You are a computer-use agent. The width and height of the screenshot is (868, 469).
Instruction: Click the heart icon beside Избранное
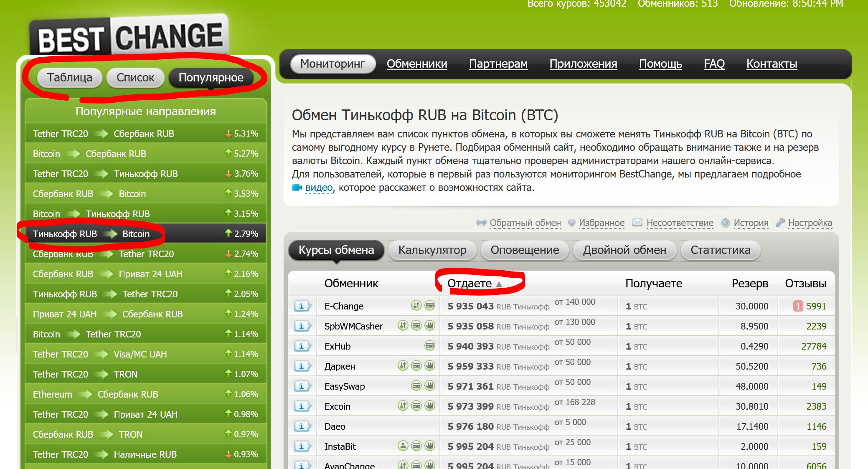571,223
